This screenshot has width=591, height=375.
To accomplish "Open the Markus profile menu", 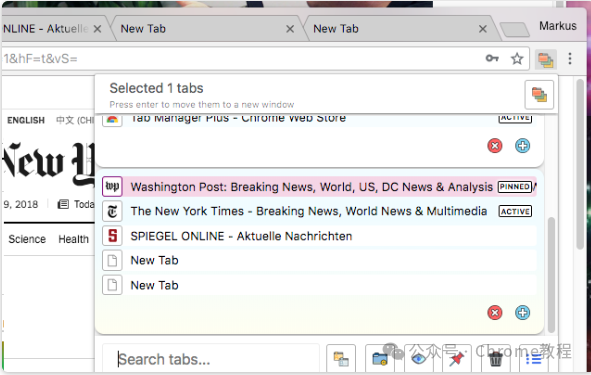I will (557, 26).
